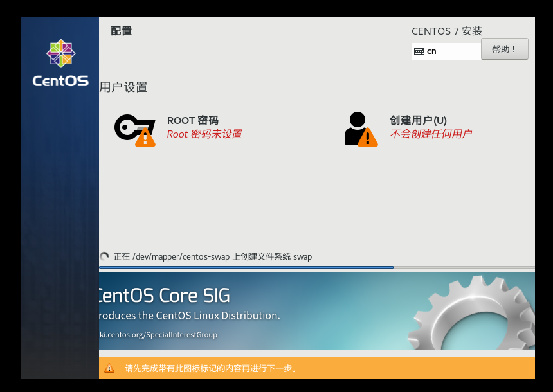The image size is (553, 392).
Task: Click the 'CentOS' wordmark under the logo
Action: [x=60, y=81]
